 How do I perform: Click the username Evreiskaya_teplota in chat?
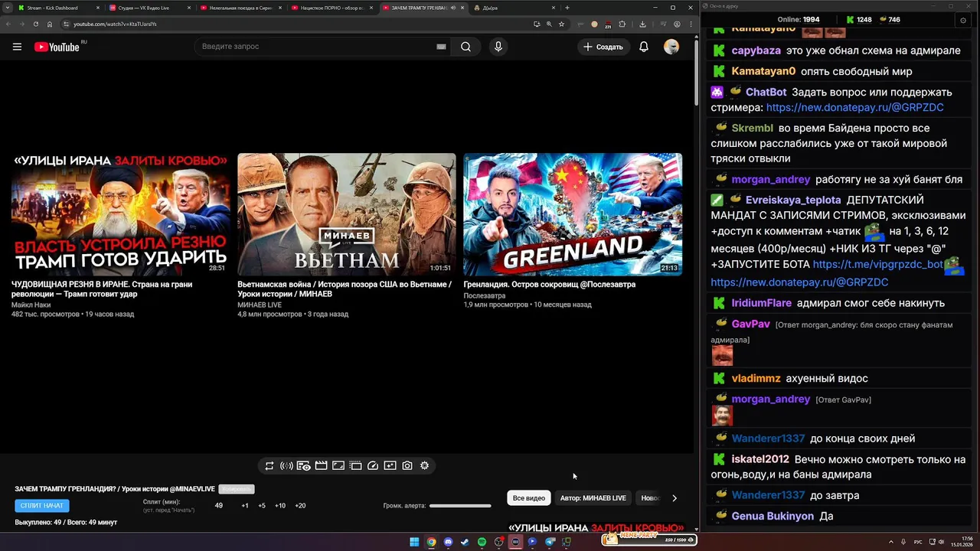click(x=793, y=200)
